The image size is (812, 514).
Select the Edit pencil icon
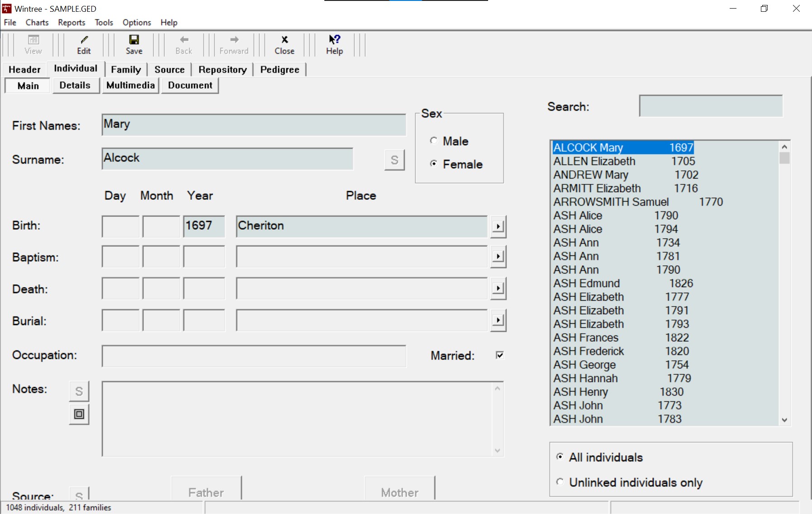[x=84, y=44]
